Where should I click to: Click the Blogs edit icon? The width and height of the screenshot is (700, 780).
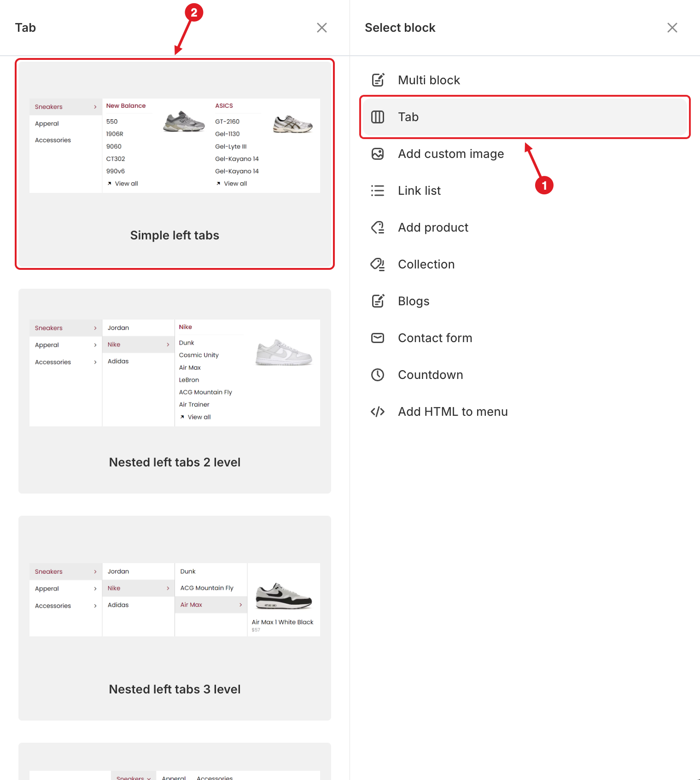(378, 301)
